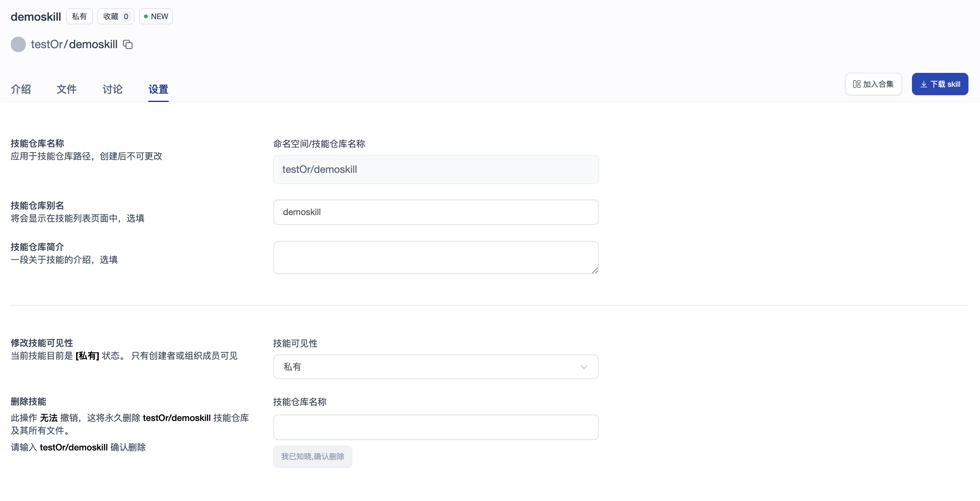Open the 讨论 tab
This screenshot has height=501, width=980.
112,90
